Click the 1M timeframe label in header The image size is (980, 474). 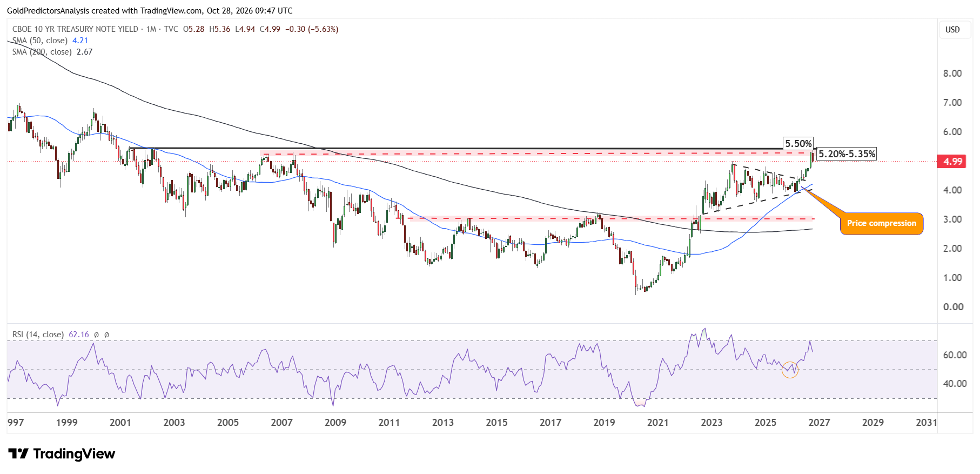(x=151, y=29)
